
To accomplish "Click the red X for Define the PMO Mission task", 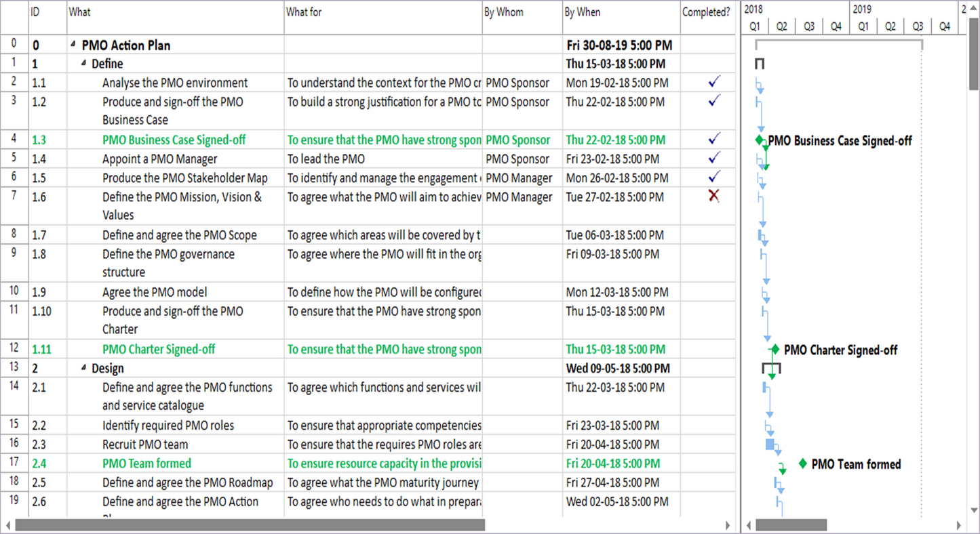I will (713, 197).
